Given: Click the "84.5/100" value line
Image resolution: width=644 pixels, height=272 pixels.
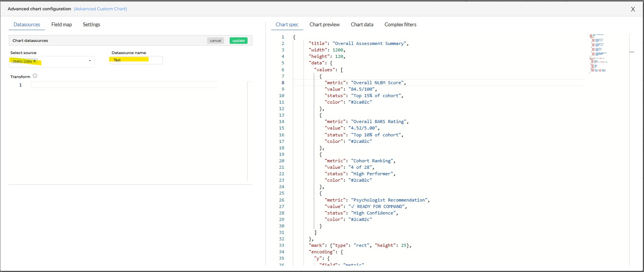Looking at the screenshot, I should [351, 89].
